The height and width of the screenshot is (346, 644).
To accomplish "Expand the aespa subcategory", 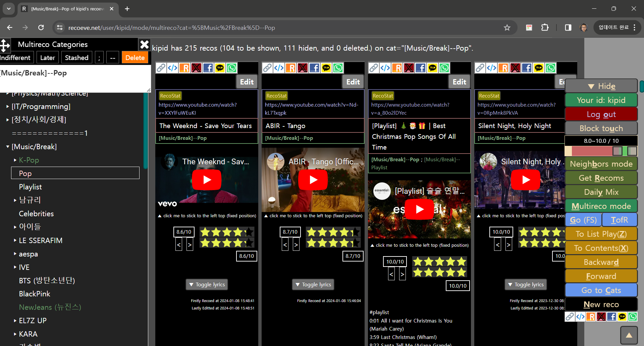I will [15, 254].
